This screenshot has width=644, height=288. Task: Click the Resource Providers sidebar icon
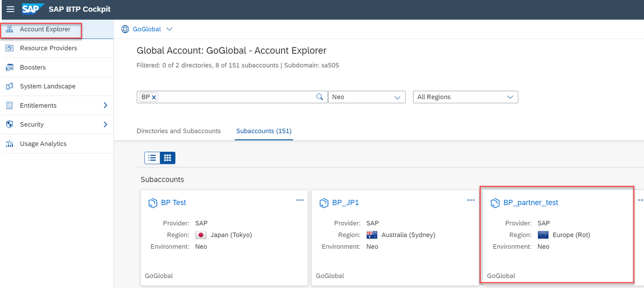[x=9, y=48]
